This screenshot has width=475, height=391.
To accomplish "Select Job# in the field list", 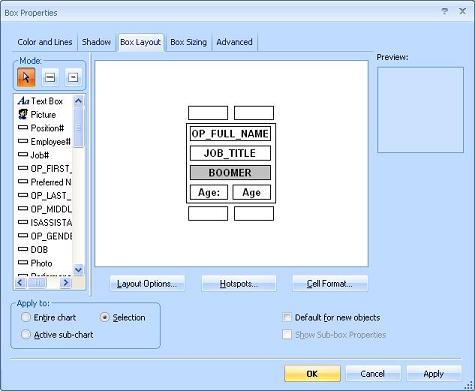I will [x=34, y=155].
